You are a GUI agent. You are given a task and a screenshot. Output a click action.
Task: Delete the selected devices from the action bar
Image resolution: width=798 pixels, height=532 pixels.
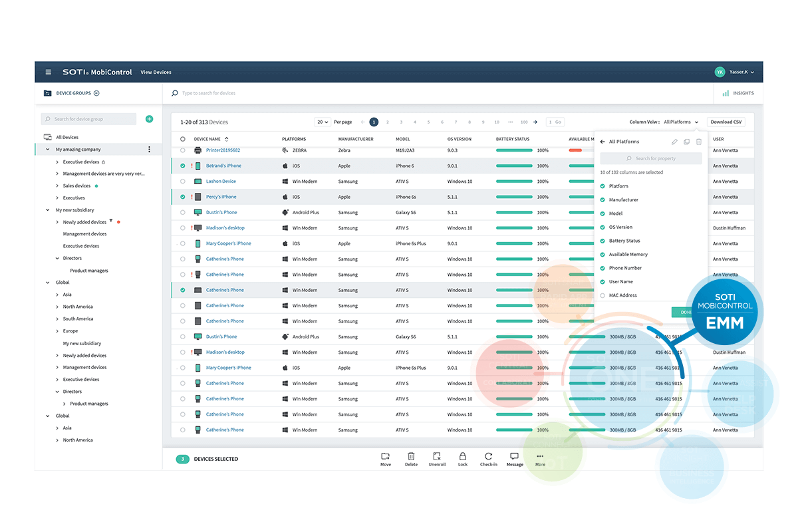pos(411,459)
